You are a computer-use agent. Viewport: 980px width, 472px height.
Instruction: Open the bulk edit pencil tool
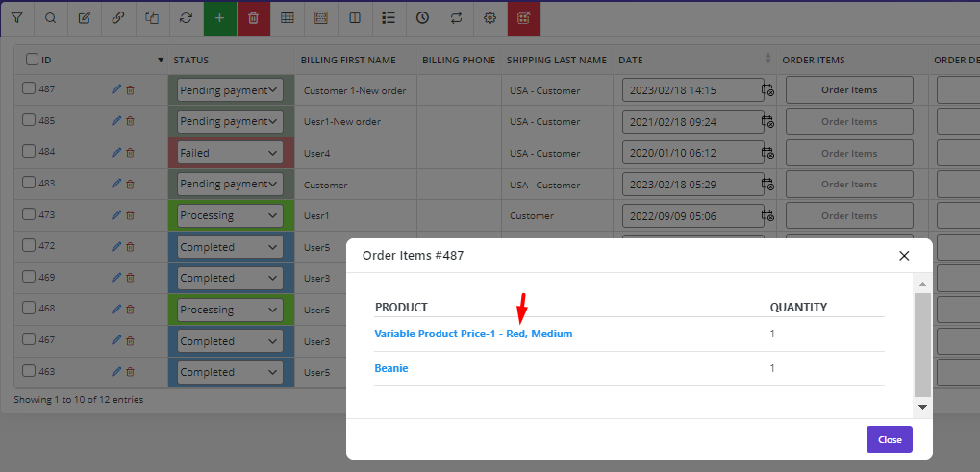coord(85,18)
